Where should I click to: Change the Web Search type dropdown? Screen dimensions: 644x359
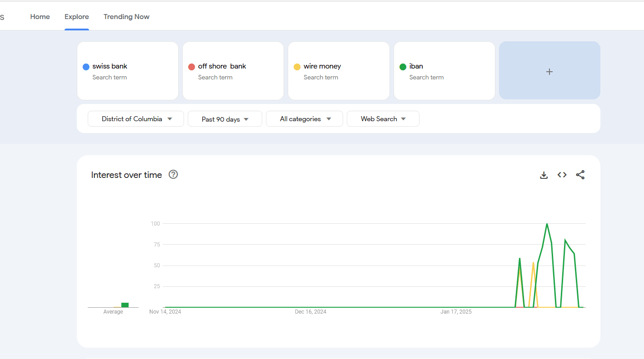point(383,119)
